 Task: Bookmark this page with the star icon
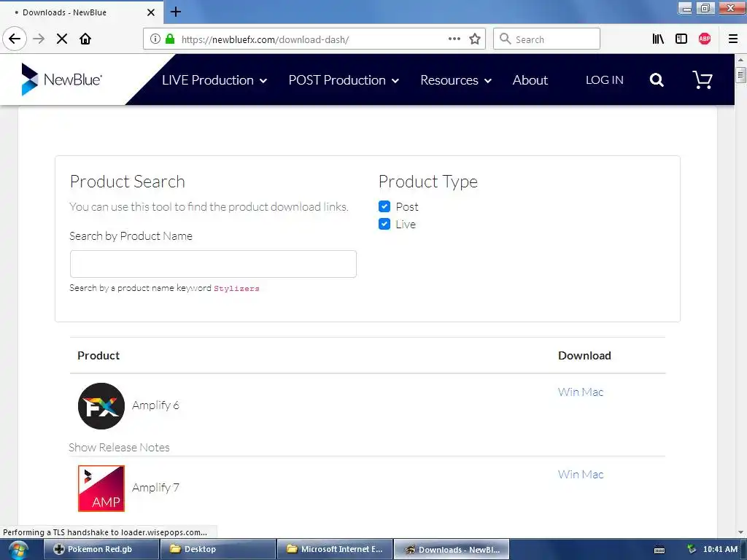[474, 39]
